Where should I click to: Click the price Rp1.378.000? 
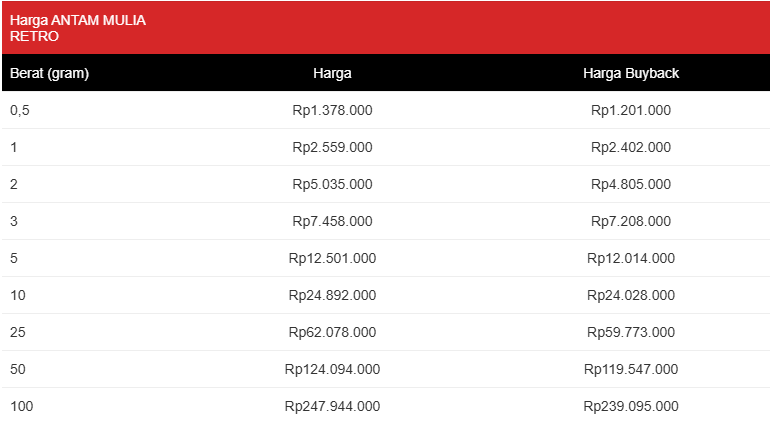(332, 110)
